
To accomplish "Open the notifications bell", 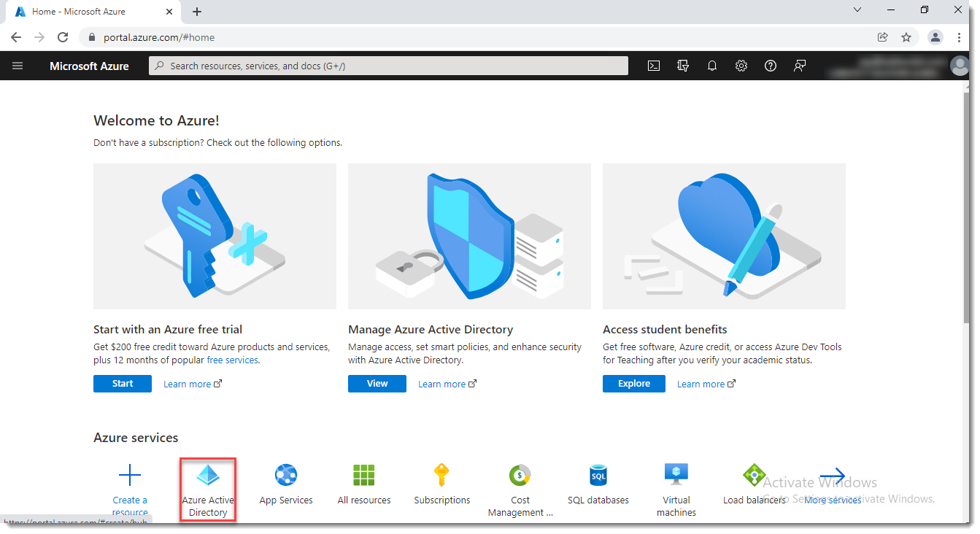I will pos(711,66).
